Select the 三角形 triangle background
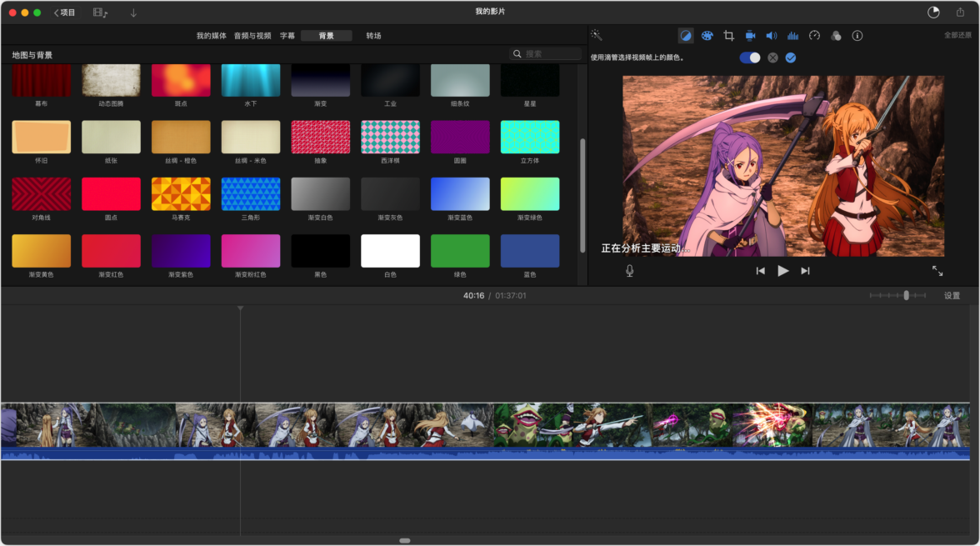 pos(251,194)
